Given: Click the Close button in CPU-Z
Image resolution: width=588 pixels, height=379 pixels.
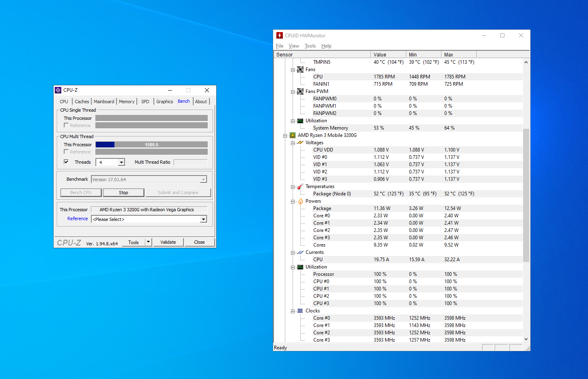Looking at the screenshot, I should point(199,242).
